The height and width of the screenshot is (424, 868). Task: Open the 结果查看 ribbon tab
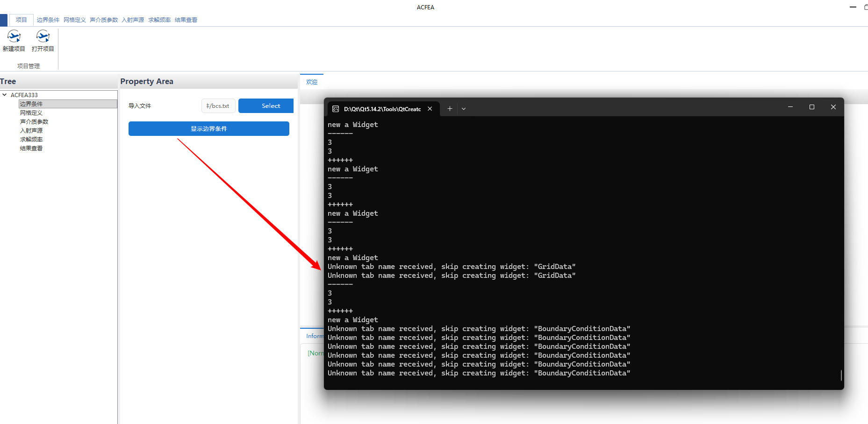click(x=186, y=20)
